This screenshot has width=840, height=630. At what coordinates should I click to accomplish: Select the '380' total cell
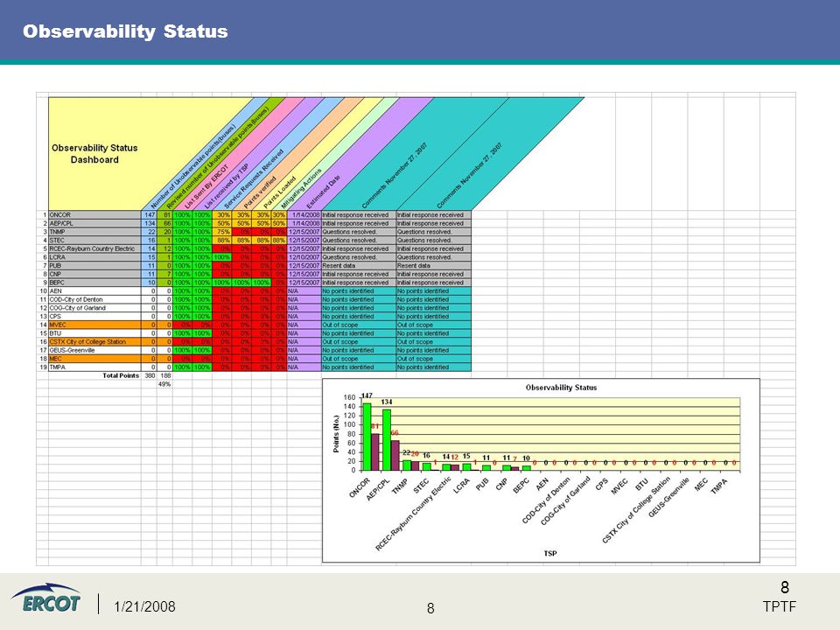pyautogui.click(x=150, y=375)
